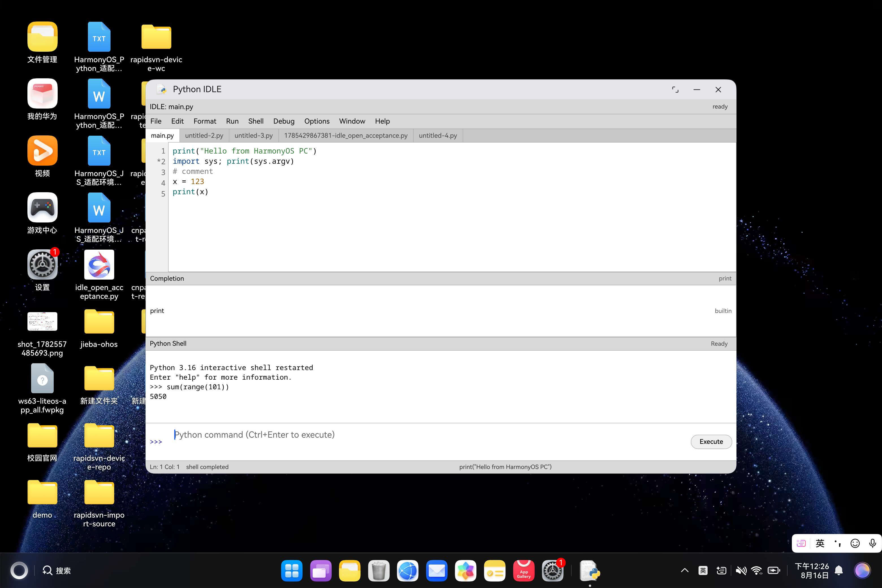Image resolution: width=882 pixels, height=588 pixels.
Task: Open the Wi-Fi tray icon
Action: click(757, 571)
